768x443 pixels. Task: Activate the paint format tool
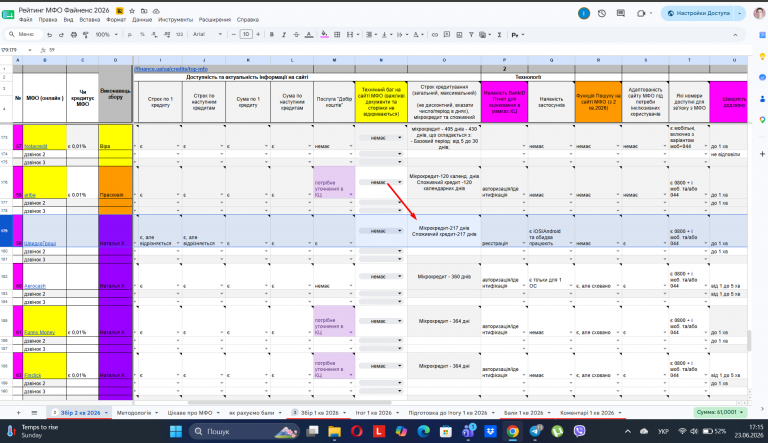point(86,35)
